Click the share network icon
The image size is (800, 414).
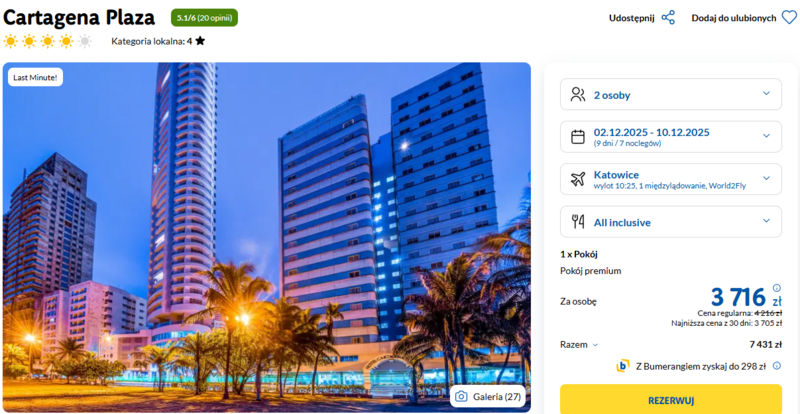668,17
